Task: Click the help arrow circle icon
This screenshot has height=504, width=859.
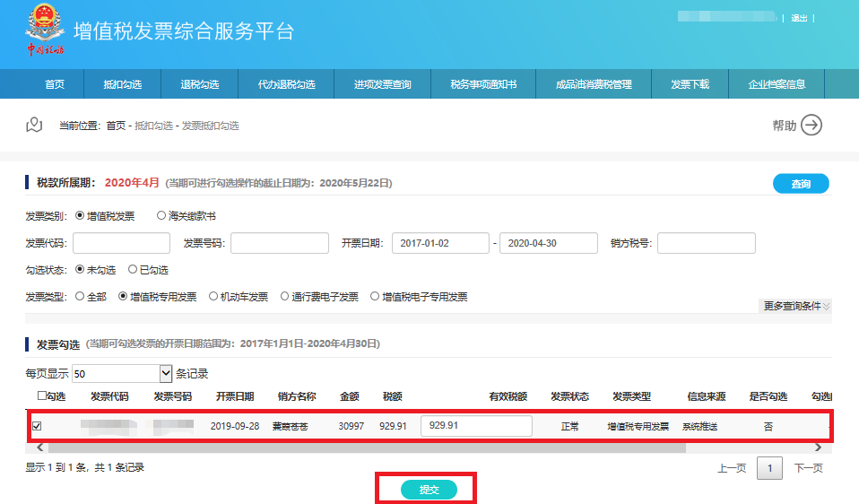Action: click(811, 126)
